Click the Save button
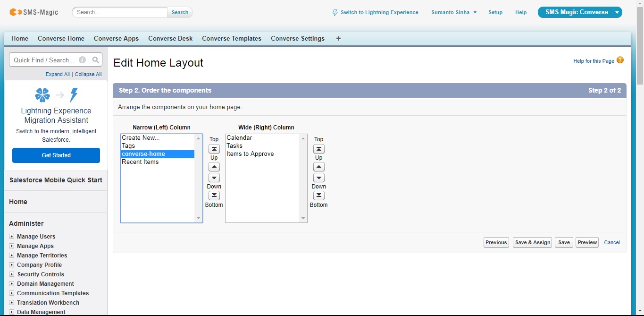This screenshot has height=316, width=644. 564,242
